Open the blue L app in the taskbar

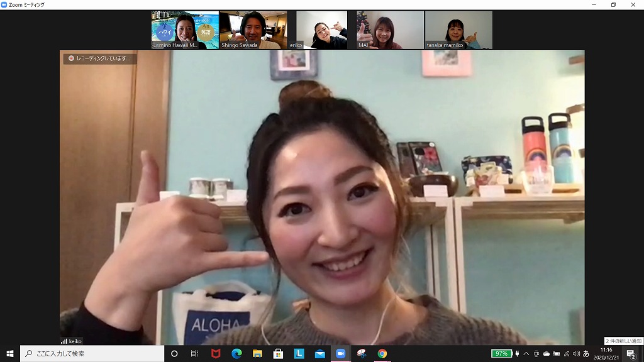tap(299, 353)
